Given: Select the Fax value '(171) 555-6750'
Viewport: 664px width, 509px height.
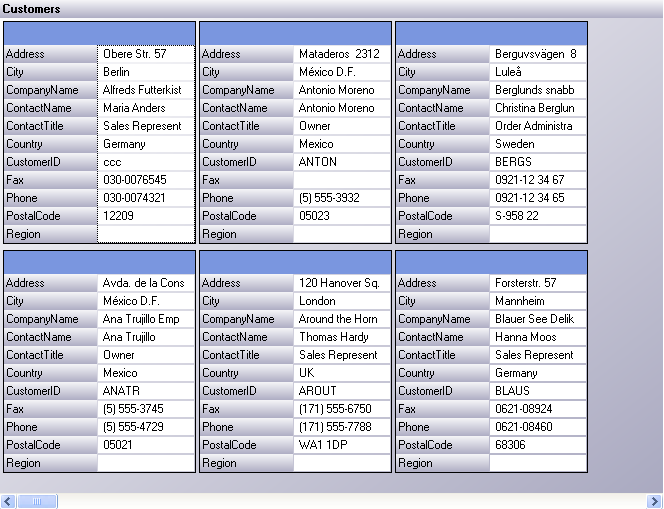Looking at the screenshot, I should click(x=342, y=409).
